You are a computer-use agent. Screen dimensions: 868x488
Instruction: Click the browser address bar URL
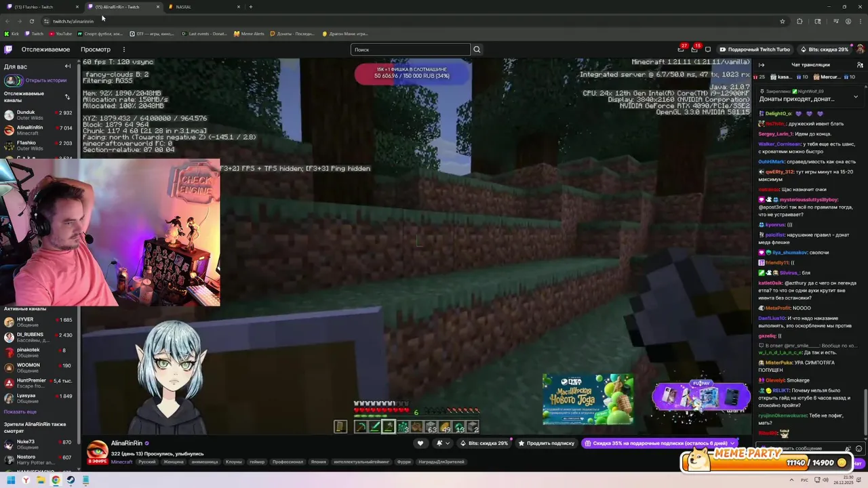(73, 21)
